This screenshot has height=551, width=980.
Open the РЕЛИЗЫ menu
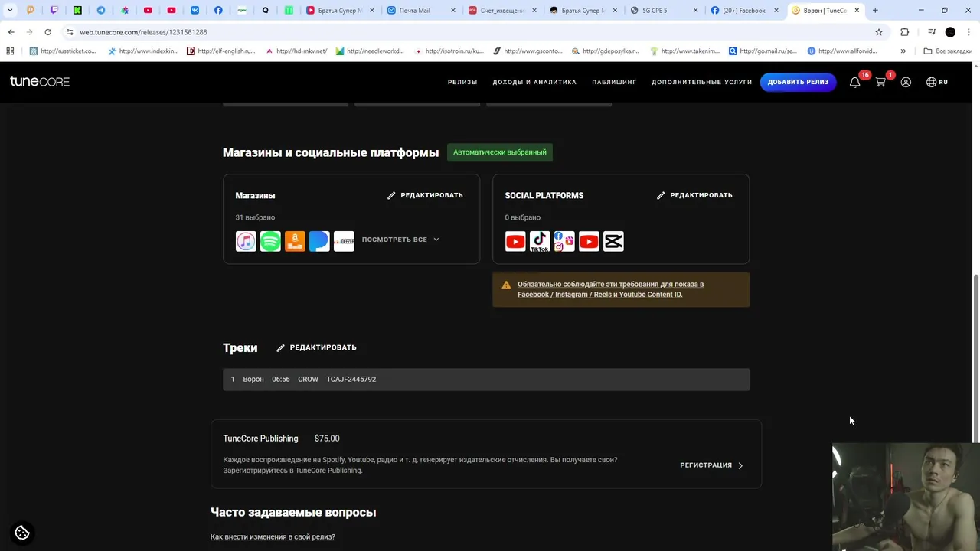[x=462, y=82]
